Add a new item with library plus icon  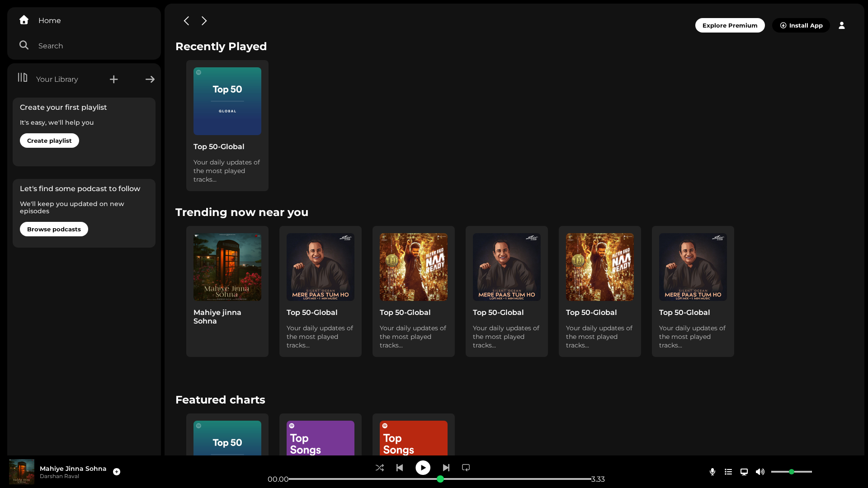click(114, 80)
